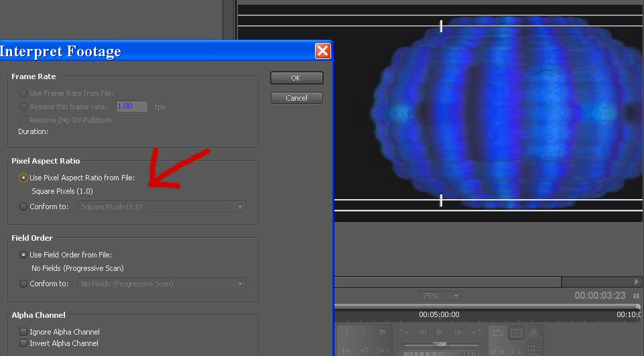The image size is (644, 356).
Task: Click Set Out Point icon in monitor
Action: point(365,333)
